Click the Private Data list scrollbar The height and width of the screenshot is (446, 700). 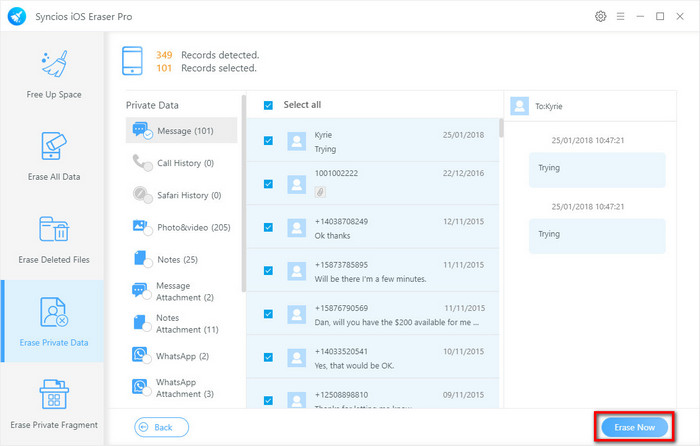coord(244,193)
